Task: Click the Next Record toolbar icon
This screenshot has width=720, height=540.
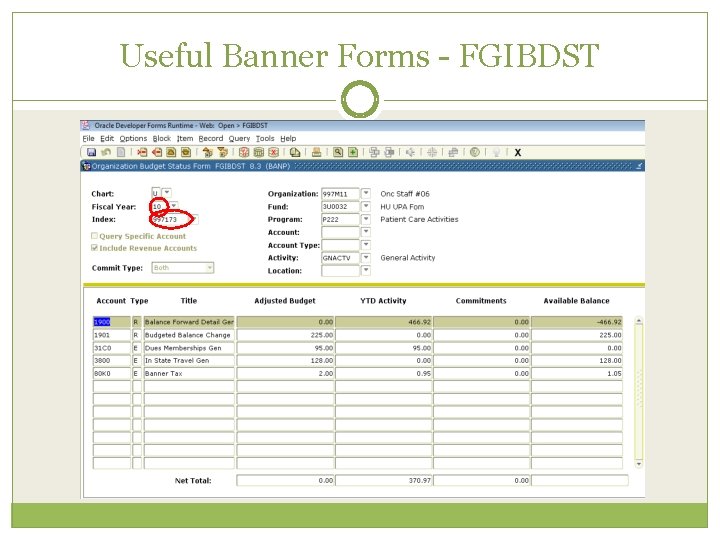Action: coord(186,152)
